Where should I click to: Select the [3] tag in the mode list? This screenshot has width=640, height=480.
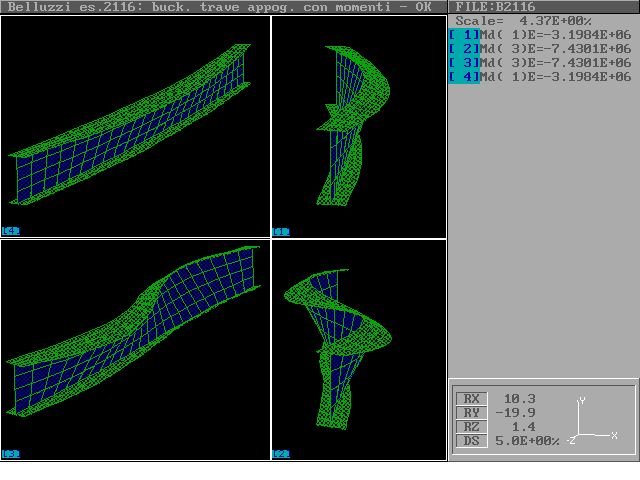[x=464, y=63]
